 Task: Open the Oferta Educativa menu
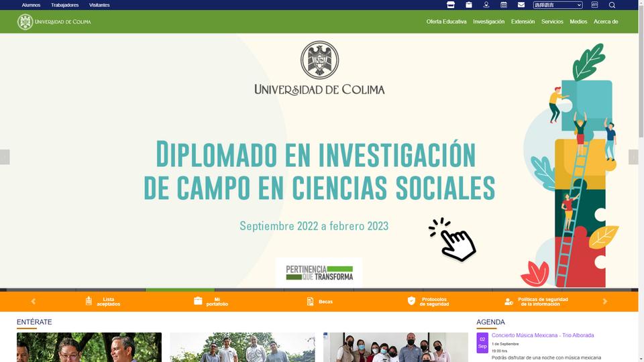(x=447, y=21)
